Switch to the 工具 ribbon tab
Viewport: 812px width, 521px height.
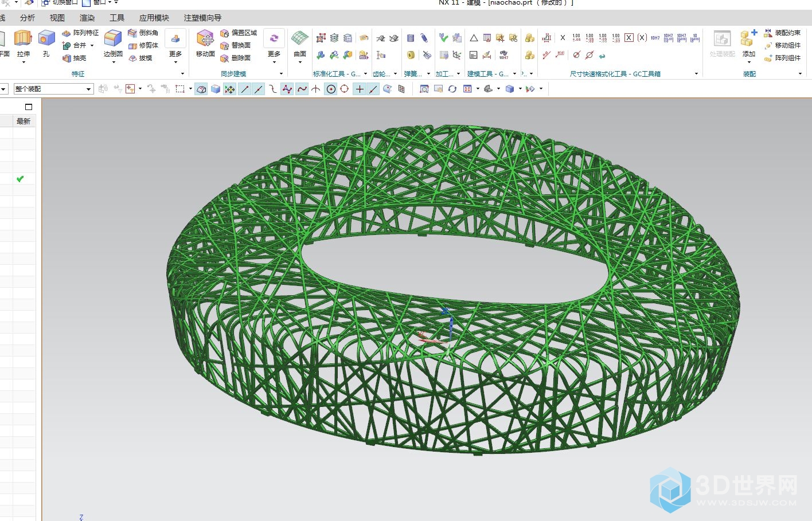click(x=117, y=18)
